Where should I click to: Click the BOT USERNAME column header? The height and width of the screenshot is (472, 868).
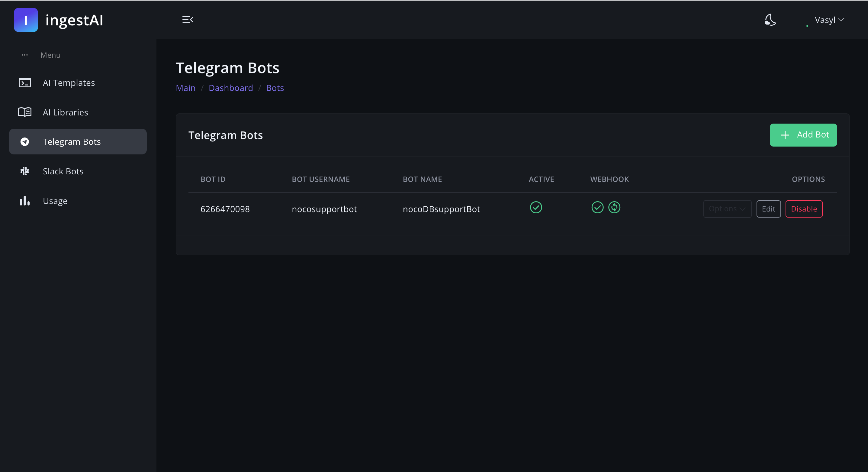[321, 179]
